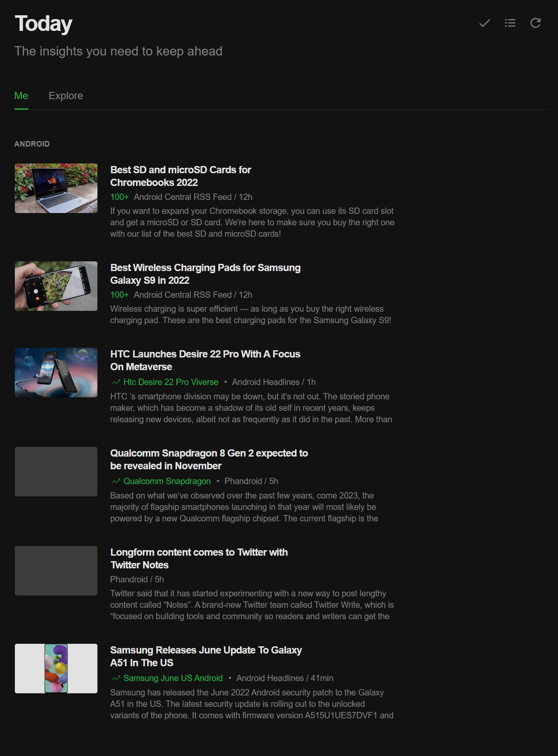The width and height of the screenshot is (558, 756).
Task: Click 100+ popularity count on Wireless Charging Pads article
Action: (119, 295)
